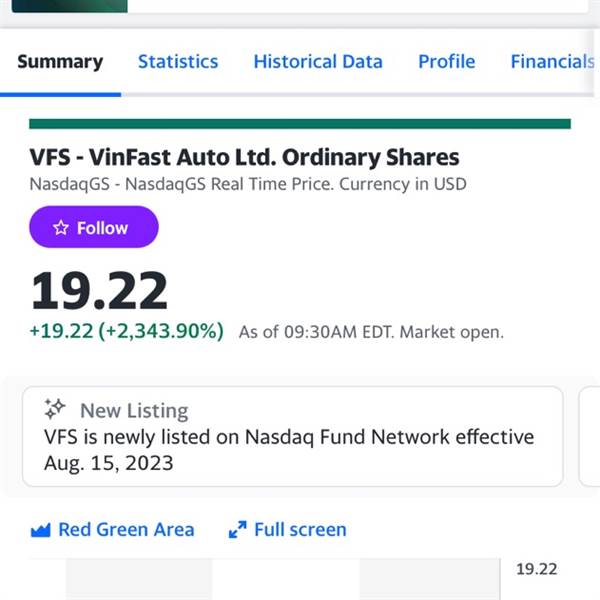The height and width of the screenshot is (600, 600).
Task: Click the green progress bar above title
Action: [300, 124]
